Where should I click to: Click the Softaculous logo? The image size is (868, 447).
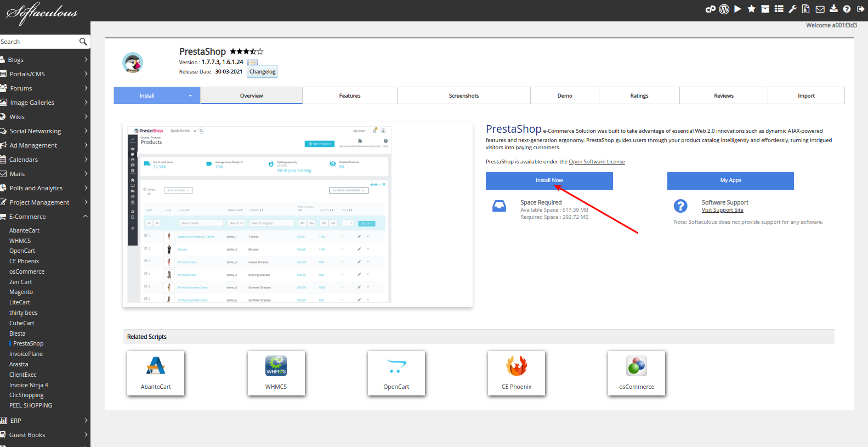(x=42, y=13)
